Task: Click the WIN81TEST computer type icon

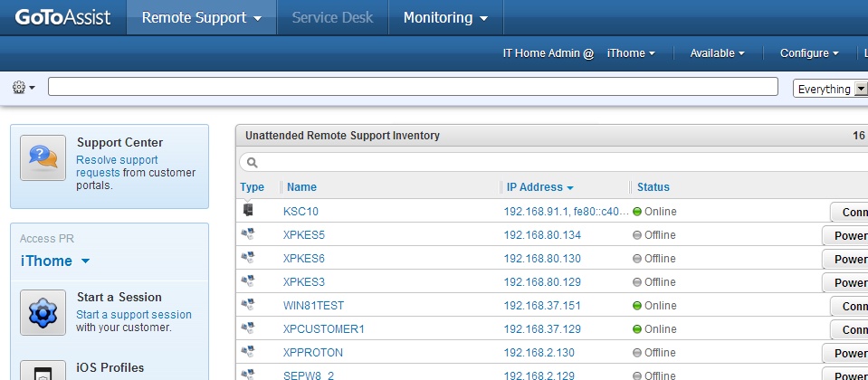Action: point(248,304)
